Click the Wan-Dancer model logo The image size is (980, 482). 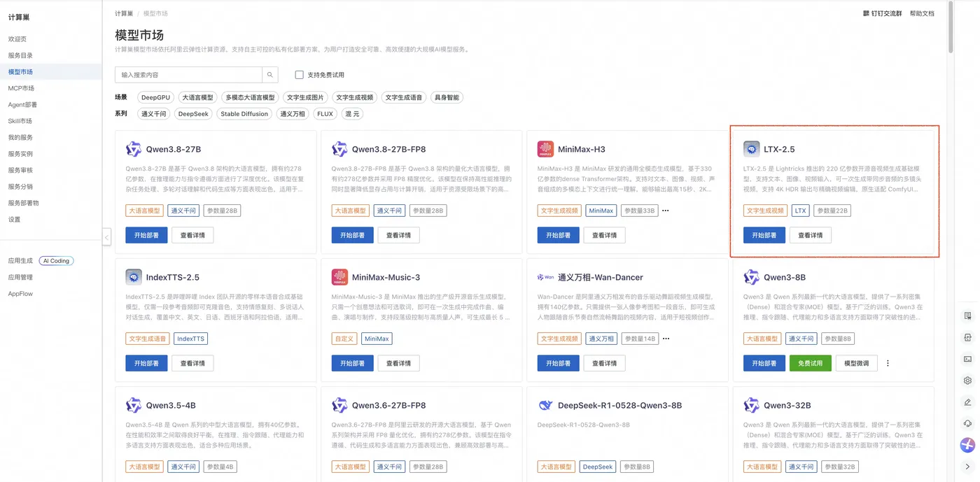545,277
